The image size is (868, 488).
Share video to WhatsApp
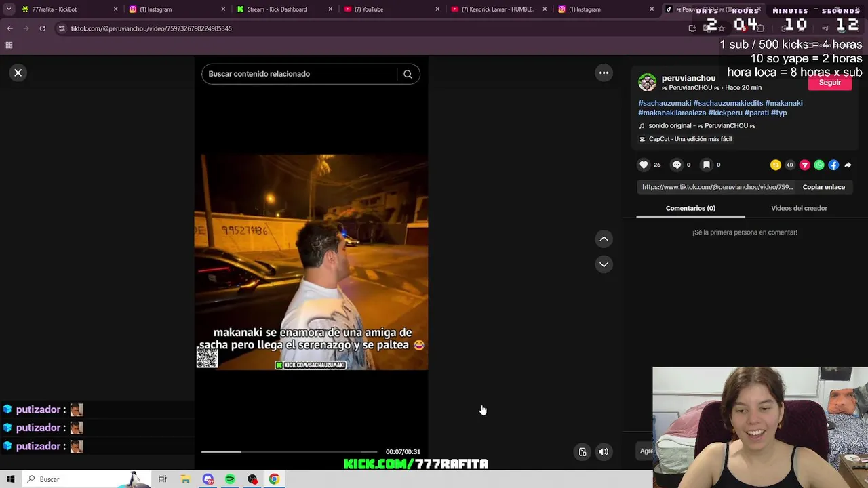pos(819,165)
